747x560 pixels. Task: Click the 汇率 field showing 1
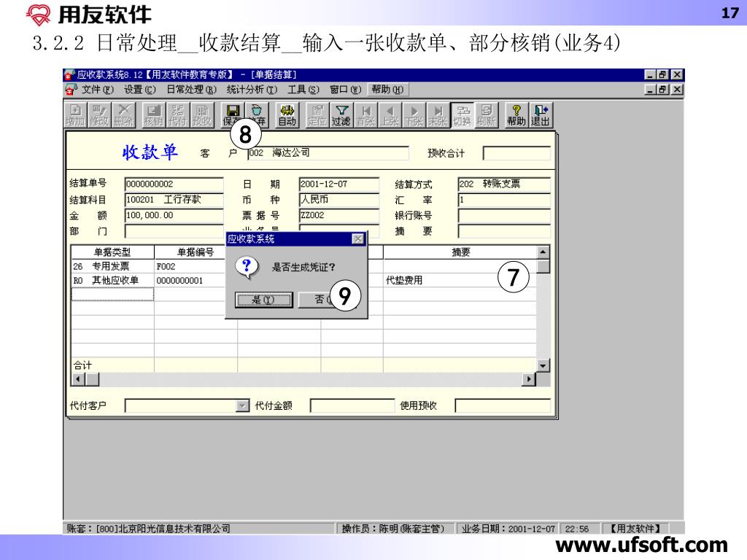(505, 200)
